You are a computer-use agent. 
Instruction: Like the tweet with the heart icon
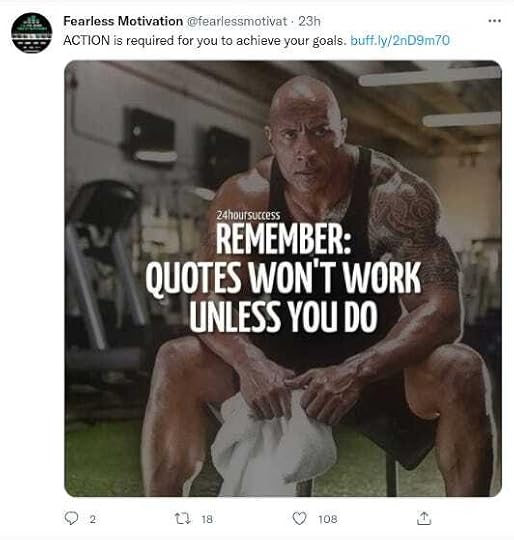[299, 518]
